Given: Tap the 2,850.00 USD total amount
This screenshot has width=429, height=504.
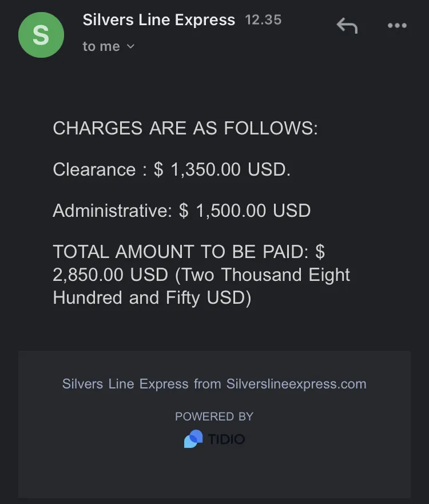Looking at the screenshot, I should [x=110, y=275].
